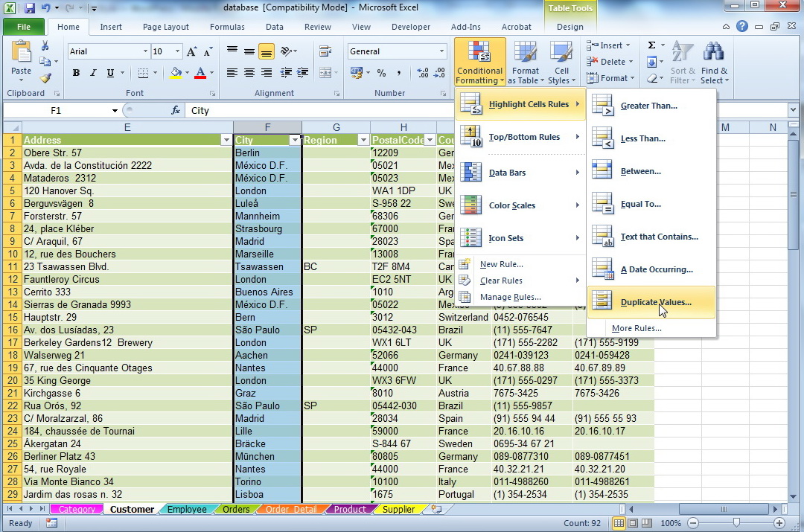
Task: Toggle Align Text Left
Action: (232, 73)
